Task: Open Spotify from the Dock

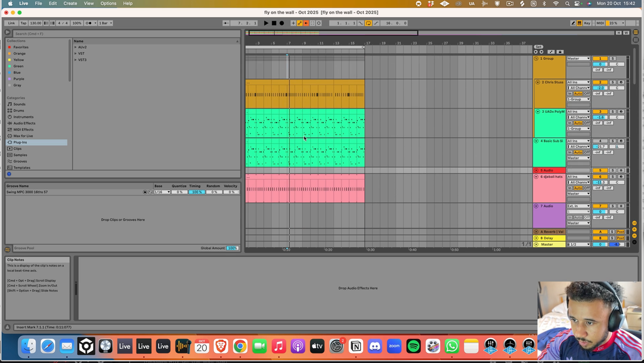Action: click(413, 346)
